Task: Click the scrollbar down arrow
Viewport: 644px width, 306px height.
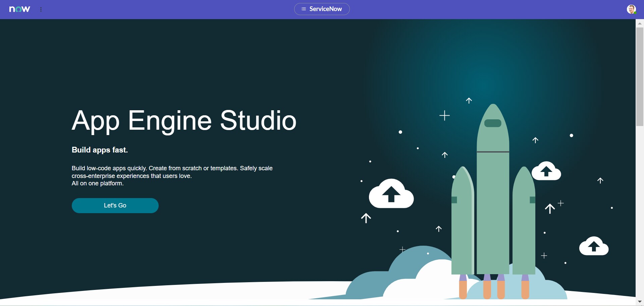Action: (x=640, y=302)
